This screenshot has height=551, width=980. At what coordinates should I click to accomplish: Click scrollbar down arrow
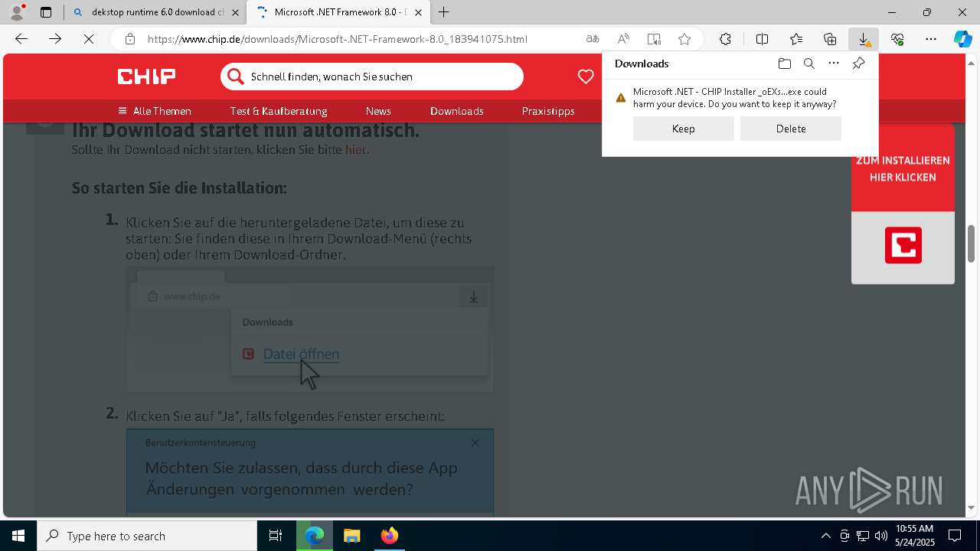(x=972, y=507)
